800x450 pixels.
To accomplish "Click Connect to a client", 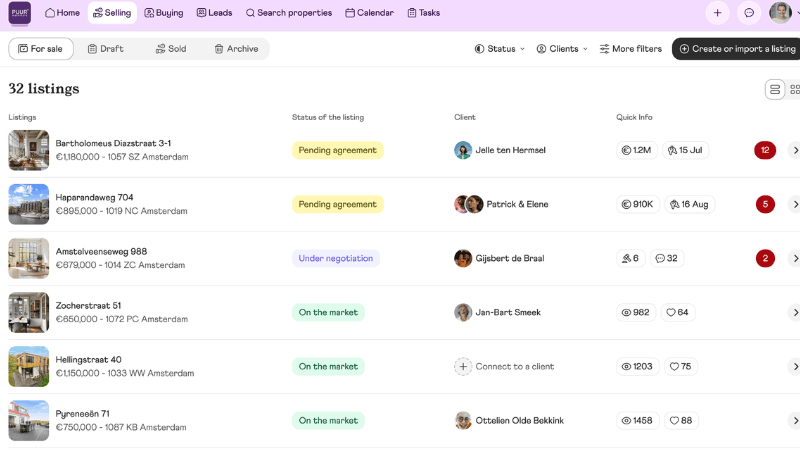I will click(504, 366).
